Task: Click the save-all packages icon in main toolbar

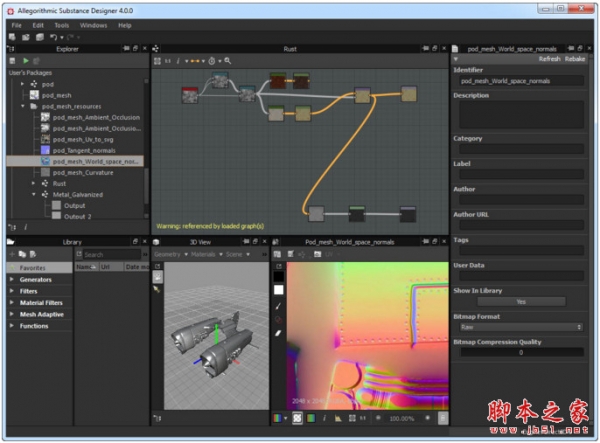Action: pos(40,37)
